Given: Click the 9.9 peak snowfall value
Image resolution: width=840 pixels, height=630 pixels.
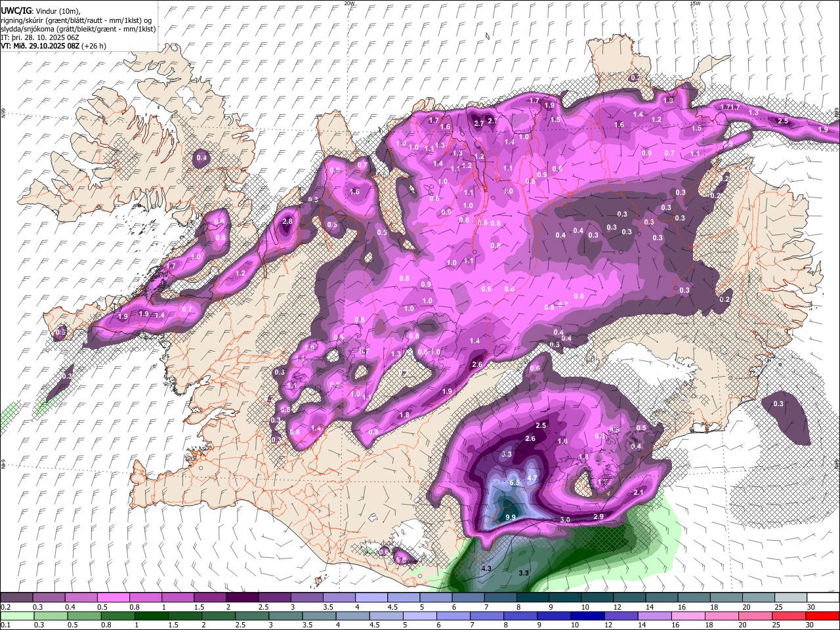Looking at the screenshot, I should 511,517.
